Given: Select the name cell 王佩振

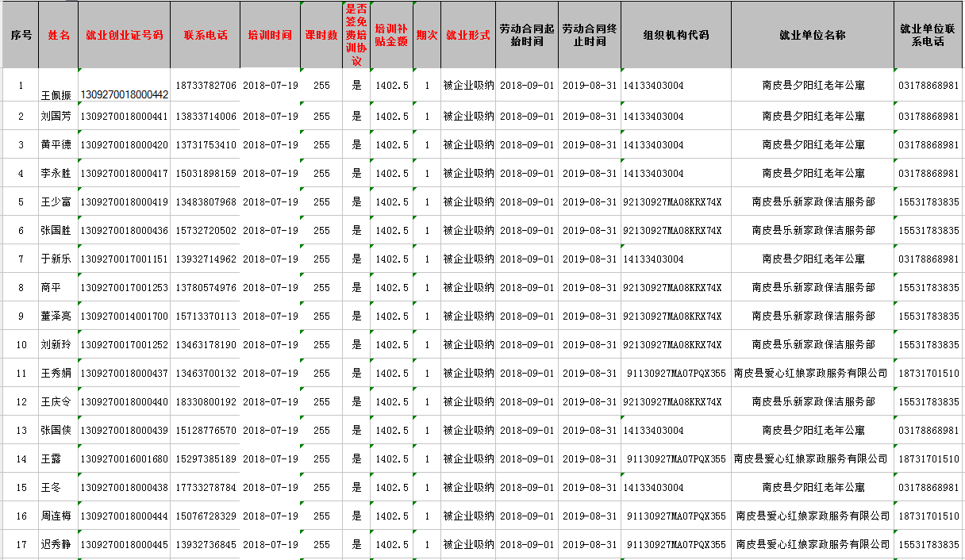Looking at the screenshot, I should [56, 94].
